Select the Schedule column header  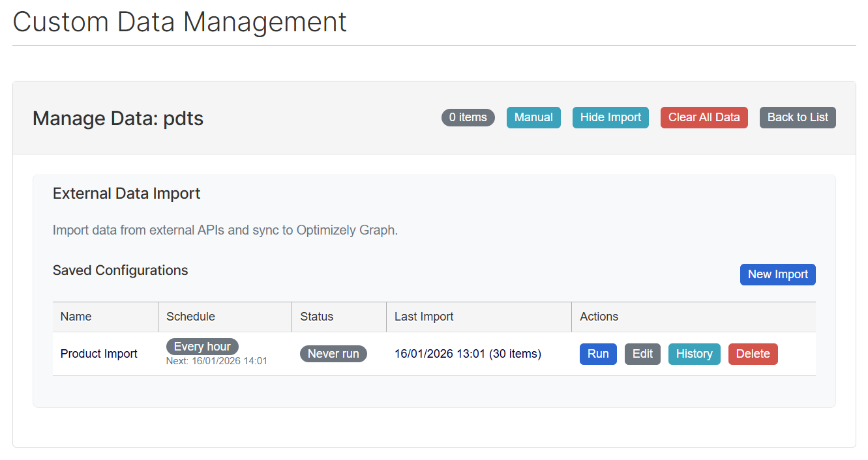pyautogui.click(x=190, y=317)
